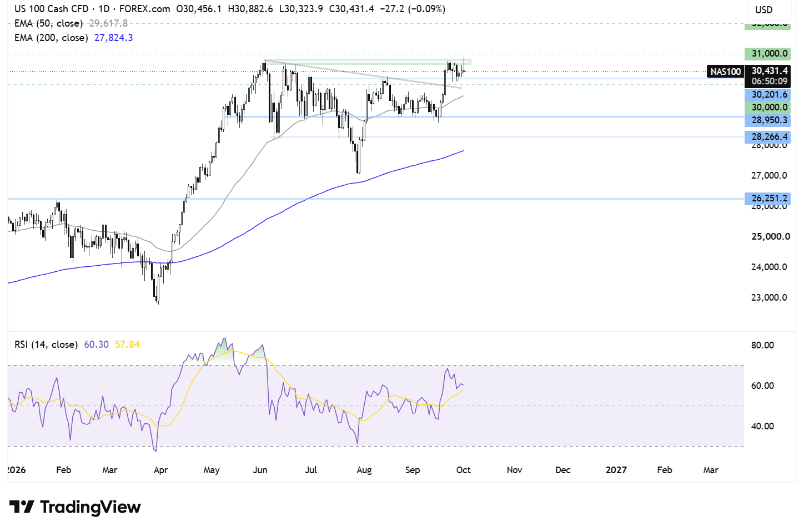Image resolution: width=804 pixels, height=532 pixels.
Task: Click the 28,266.4 support level label
Action: pyautogui.click(x=768, y=136)
